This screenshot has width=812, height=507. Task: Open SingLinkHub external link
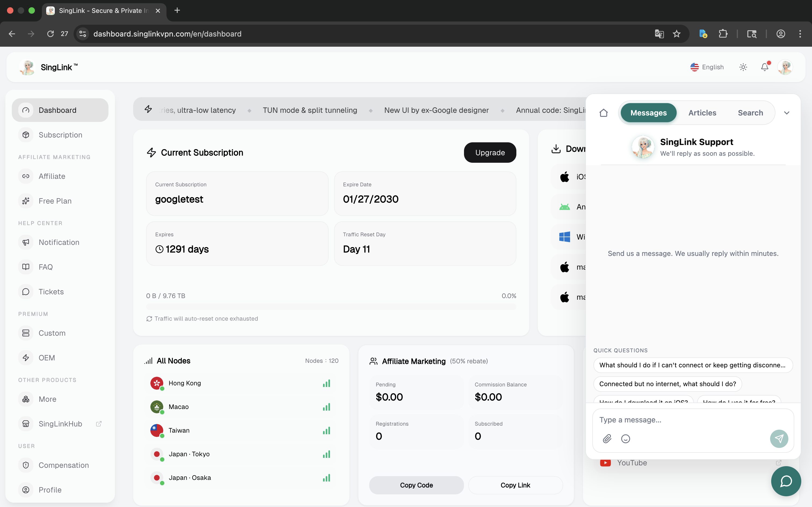(60, 424)
